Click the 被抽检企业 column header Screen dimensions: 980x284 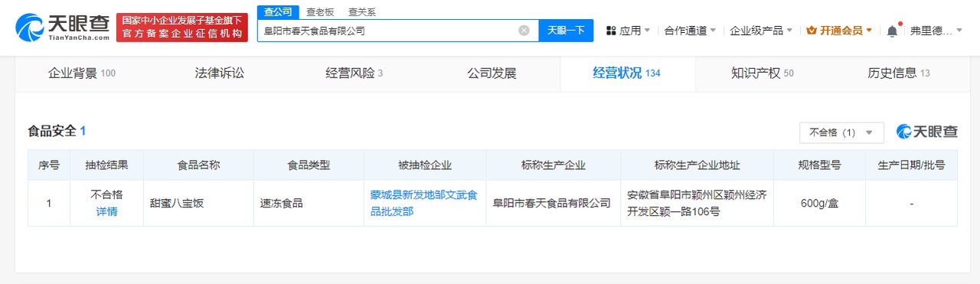(x=425, y=165)
